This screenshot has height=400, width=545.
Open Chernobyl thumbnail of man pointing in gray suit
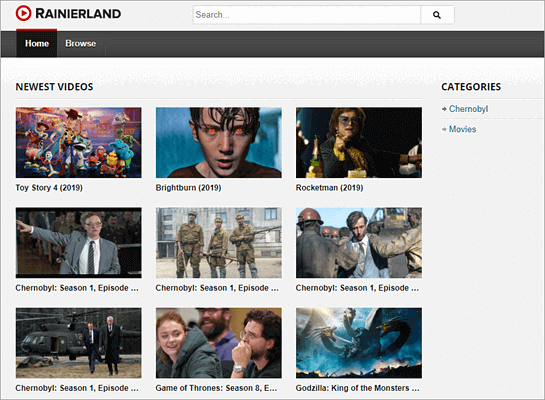pyautogui.click(x=79, y=243)
